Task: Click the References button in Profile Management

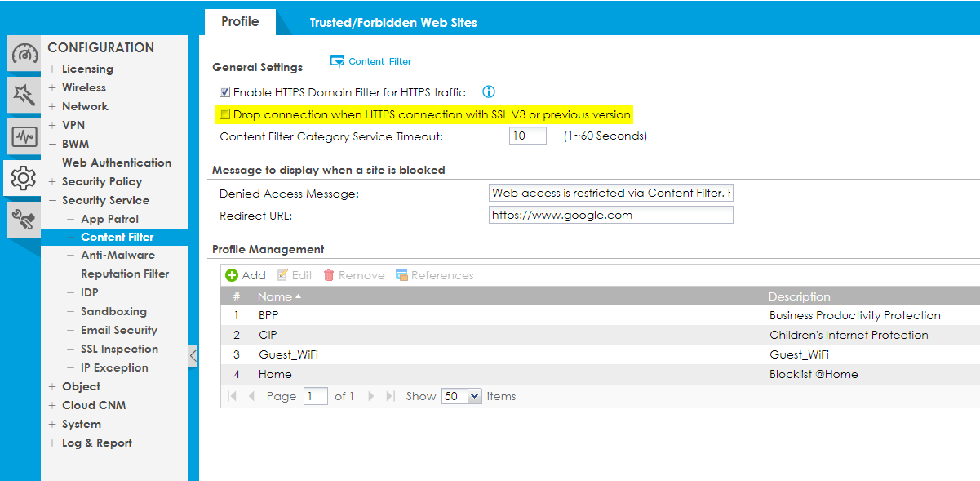Action: 434,276
